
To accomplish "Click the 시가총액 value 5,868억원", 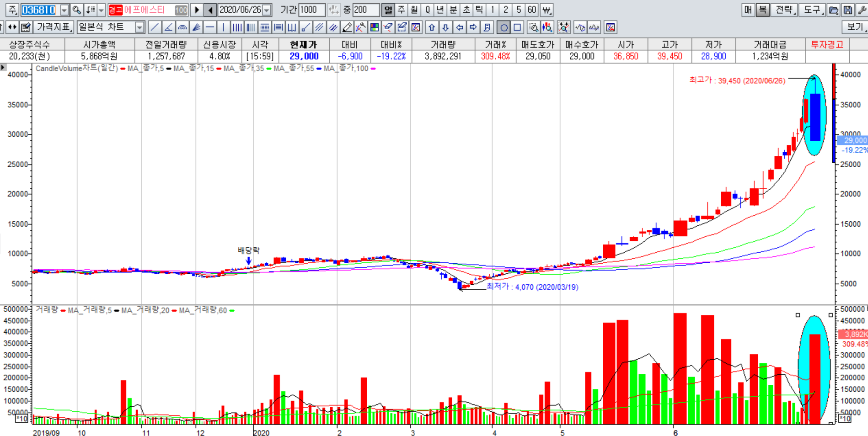I will (x=99, y=56).
